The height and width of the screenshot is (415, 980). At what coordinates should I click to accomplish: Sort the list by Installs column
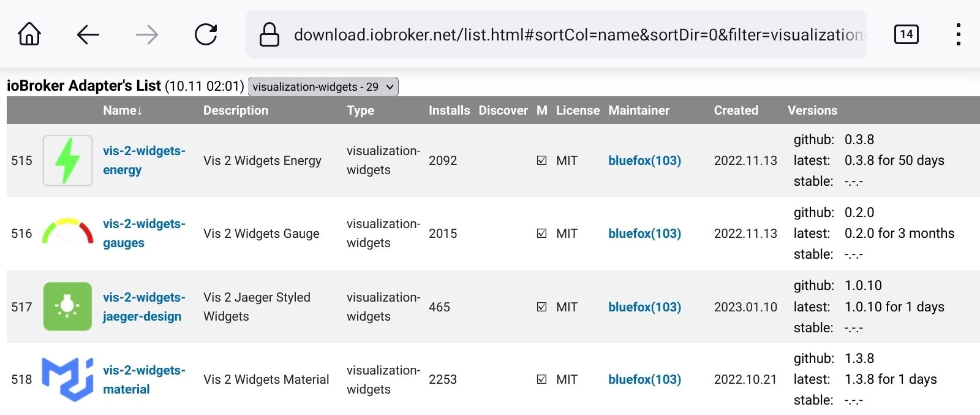point(449,110)
